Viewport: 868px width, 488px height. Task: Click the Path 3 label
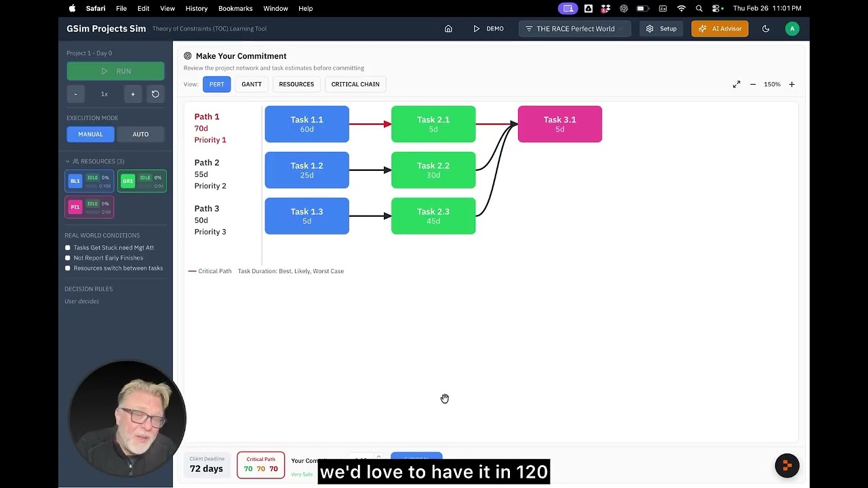pyautogui.click(x=207, y=209)
